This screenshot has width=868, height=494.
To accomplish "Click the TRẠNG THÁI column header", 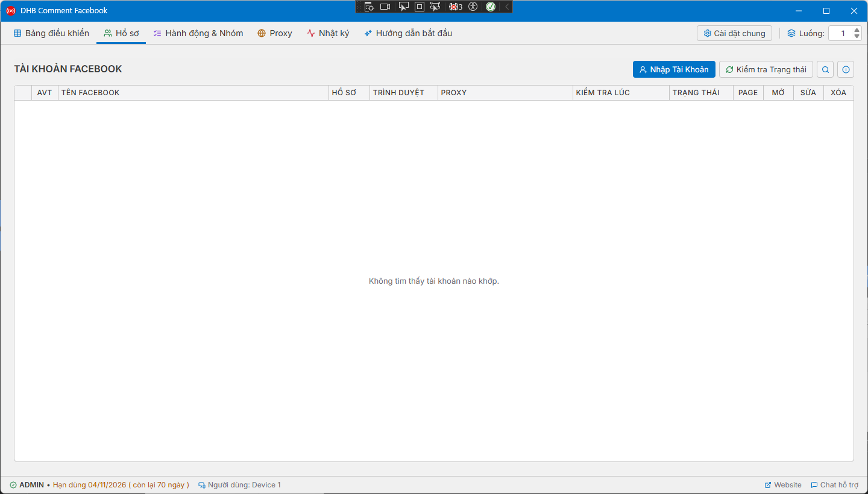I will [701, 93].
